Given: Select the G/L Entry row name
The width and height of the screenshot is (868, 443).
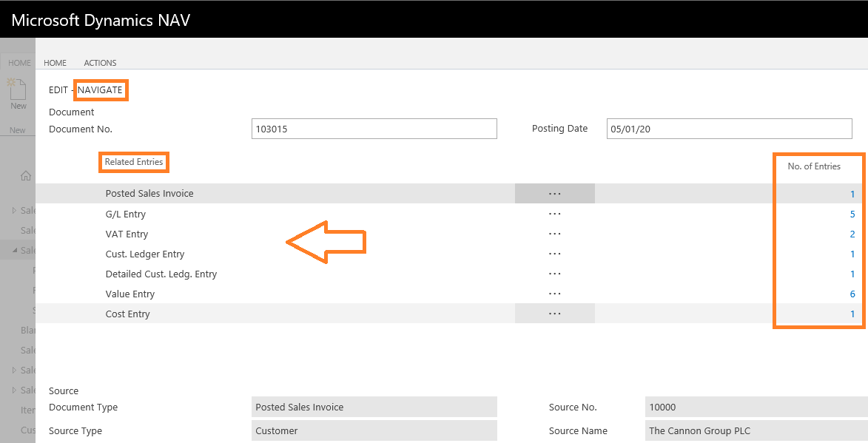Looking at the screenshot, I should (x=126, y=214).
